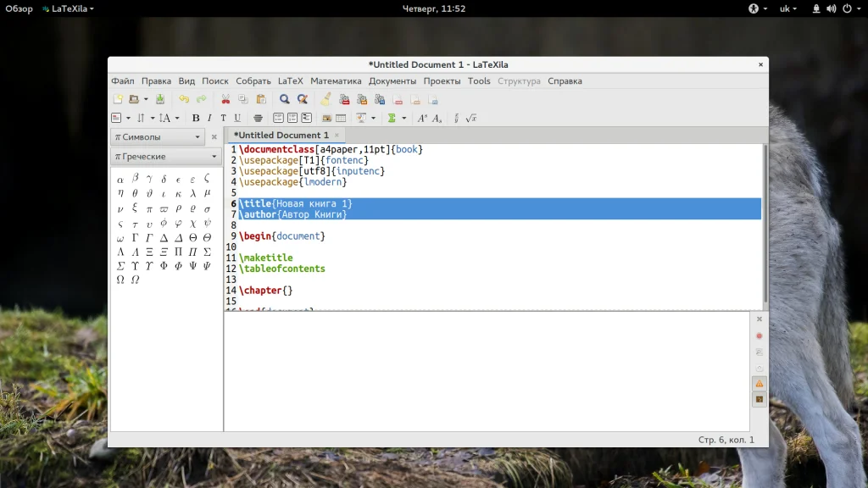Click the Clean-up broom icon
868x488 pixels.
click(325, 99)
